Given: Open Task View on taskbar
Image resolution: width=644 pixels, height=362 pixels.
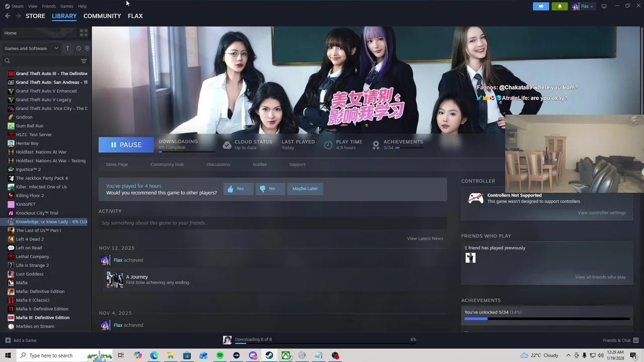Looking at the screenshot, I should tap(121, 355).
